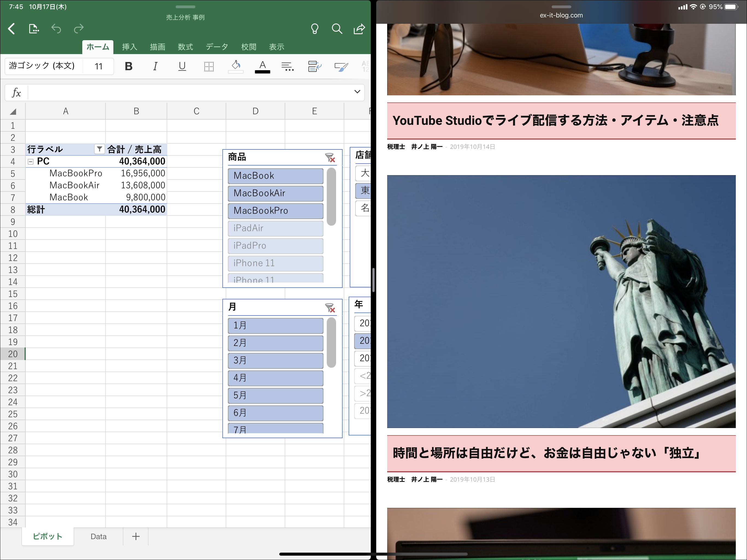The width and height of the screenshot is (747, 560).
Task: Open the Share icon
Action: [x=359, y=29]
